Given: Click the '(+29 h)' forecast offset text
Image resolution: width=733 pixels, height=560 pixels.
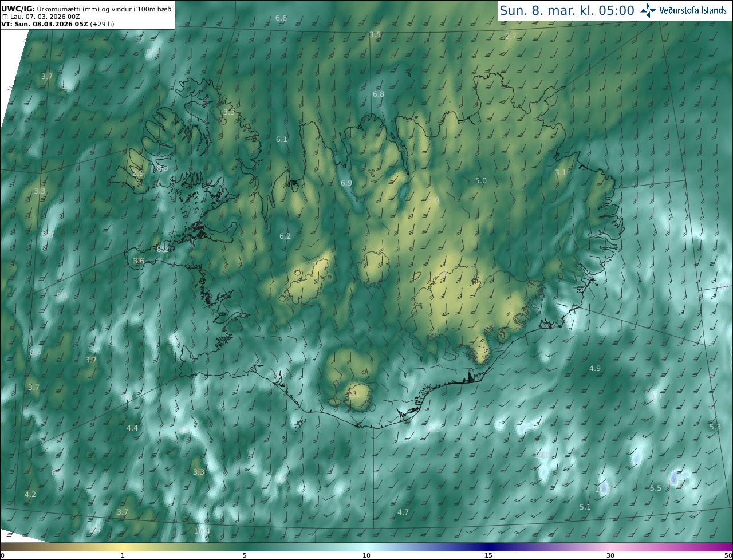Looking at the screenshot, I should pos(102,24).
